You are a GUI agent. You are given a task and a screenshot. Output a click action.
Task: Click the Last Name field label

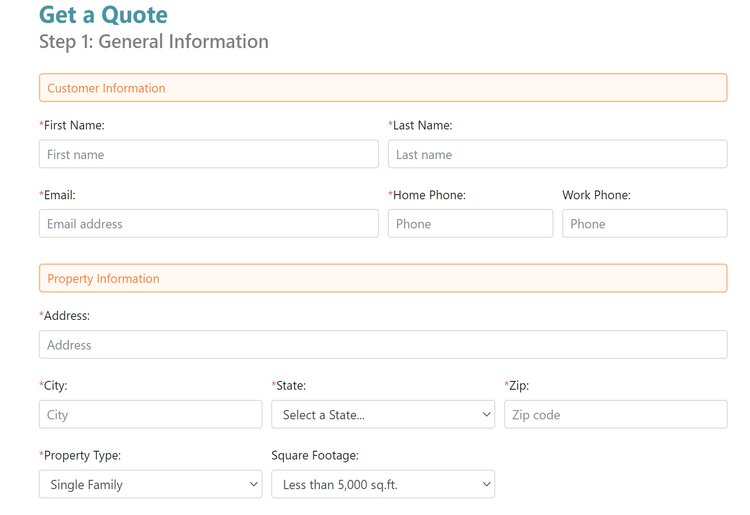click(421, 126)
